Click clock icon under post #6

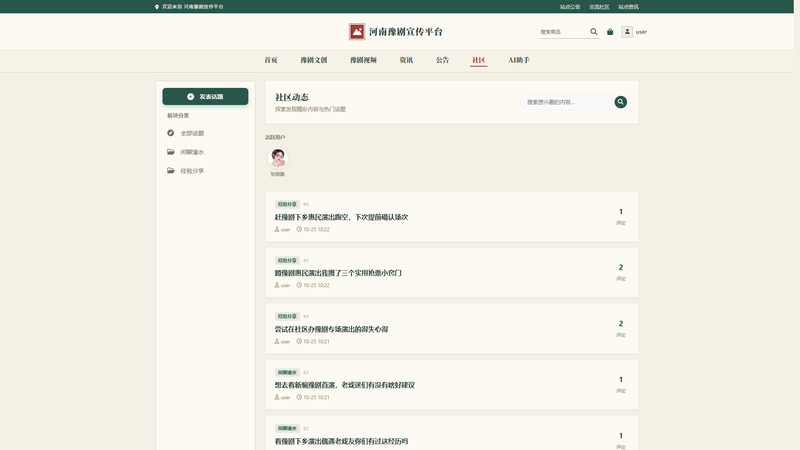pyautogui.click(x=299, y=230)
